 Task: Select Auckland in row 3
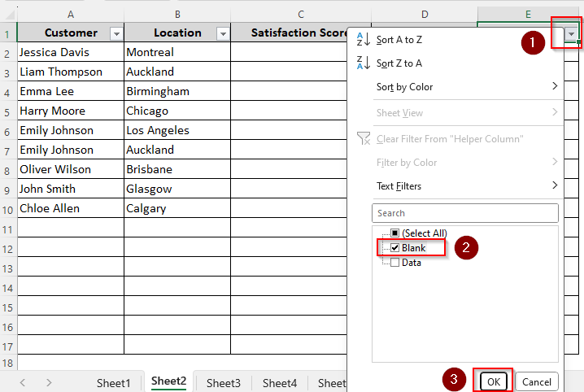177,72
